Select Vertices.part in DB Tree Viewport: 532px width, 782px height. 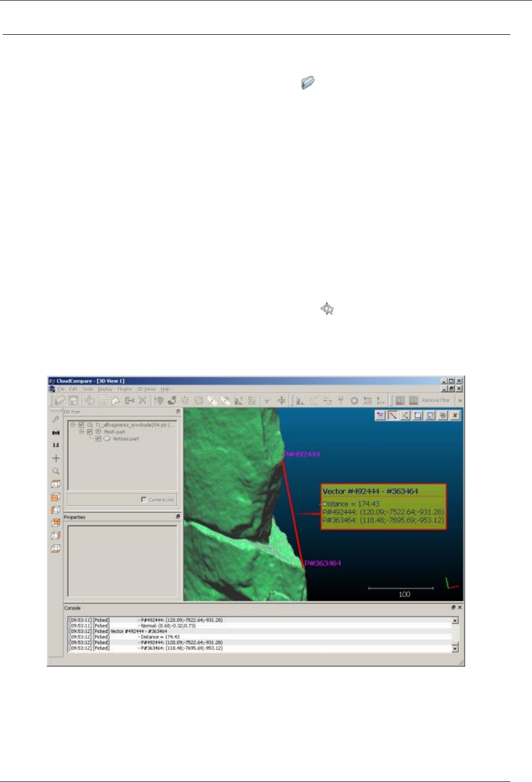(x=126, y=439)
